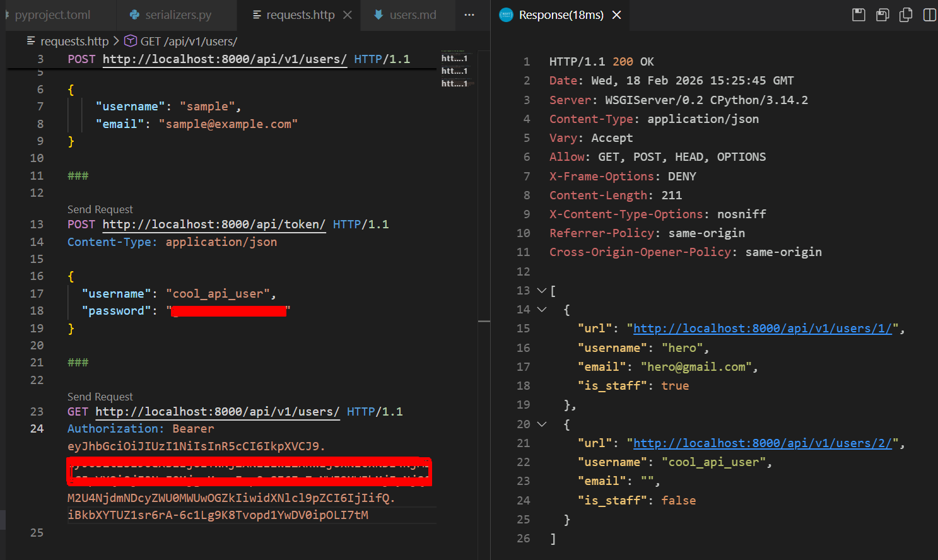
Task: Open the users/1/ URL link in response
Action: [763, 329]
